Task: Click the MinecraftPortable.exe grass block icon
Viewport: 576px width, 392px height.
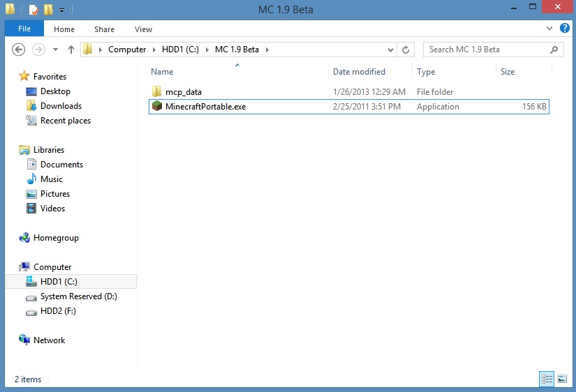Action: click(158, 107)
